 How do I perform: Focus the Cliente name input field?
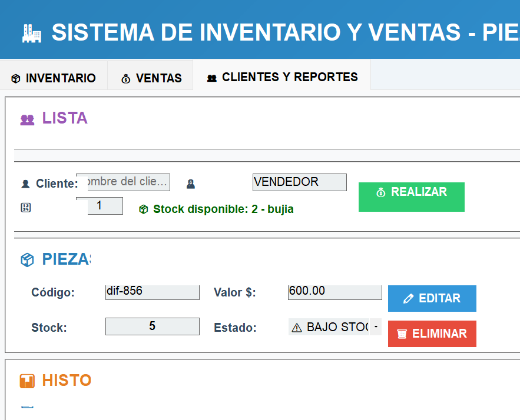pyautogui.click(x=127, y=182)
